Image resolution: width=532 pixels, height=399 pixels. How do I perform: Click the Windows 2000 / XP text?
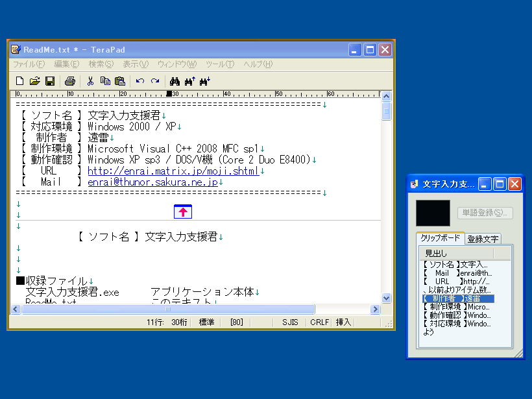(132, 127)
